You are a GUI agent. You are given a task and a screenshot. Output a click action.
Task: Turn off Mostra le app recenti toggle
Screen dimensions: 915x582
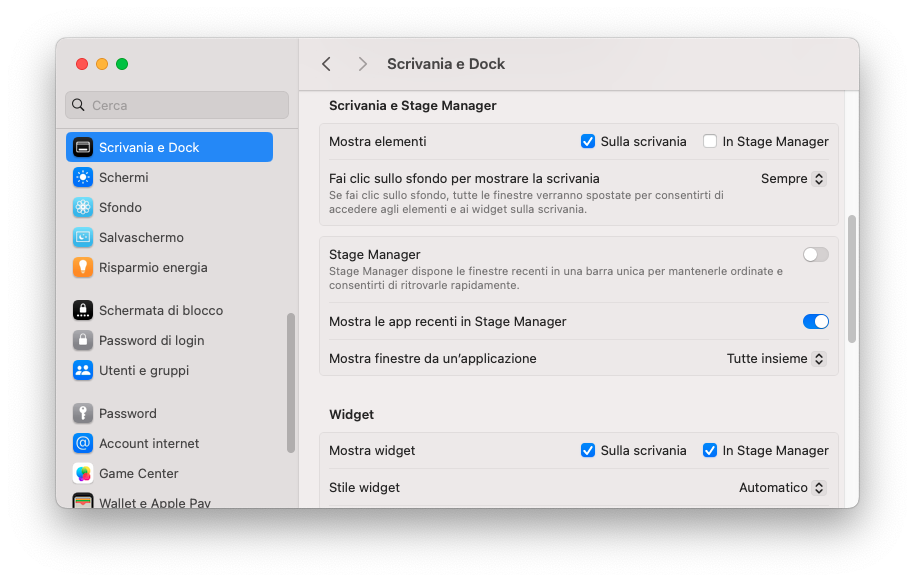815,322
